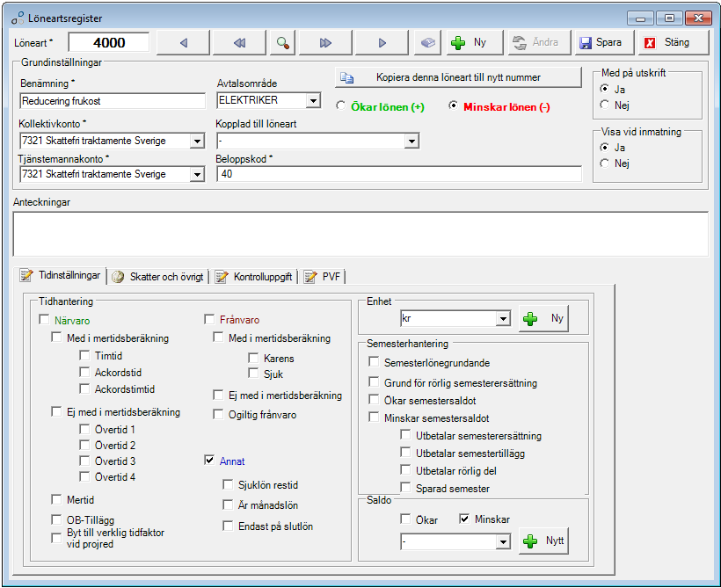This screenshot has width=721, height=588.
Task: Enable Sjuk checkbox
Action: (253, 373)
